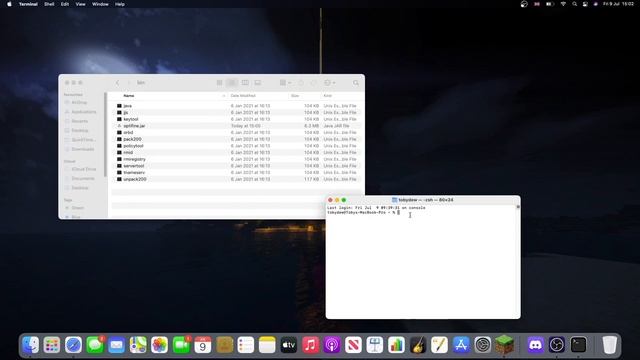Launch GarageBand from the Dock
The image size is (640, 360).
click(x=418, y=345)
